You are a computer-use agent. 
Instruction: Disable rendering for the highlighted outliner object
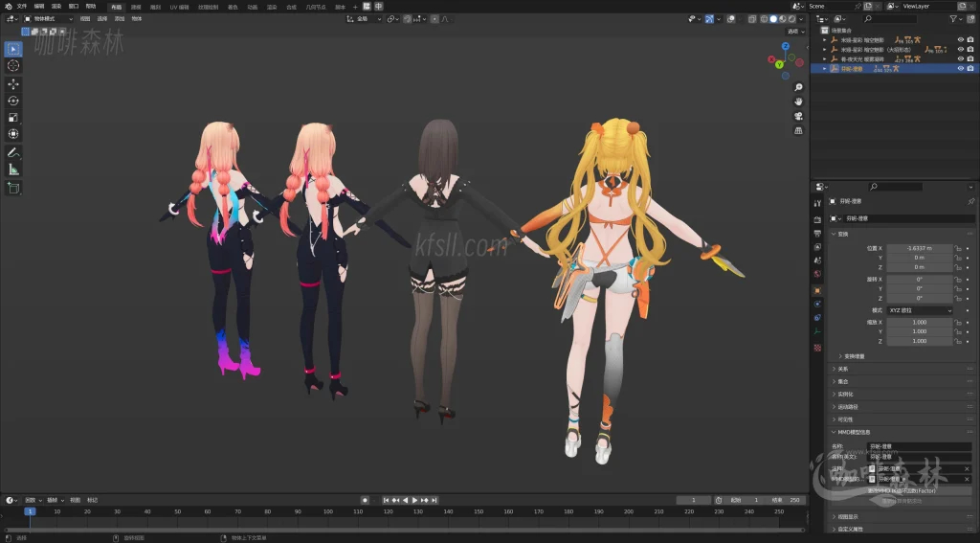pos(970,68)
